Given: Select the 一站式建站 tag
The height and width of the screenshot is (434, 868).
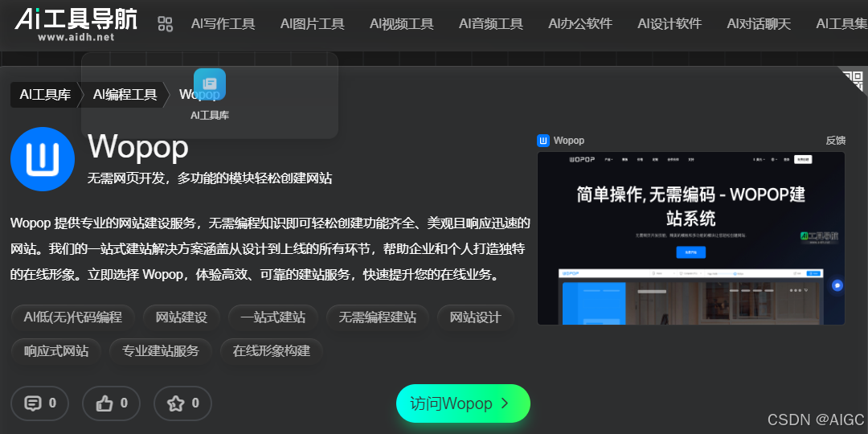Looking at the screenshot, I should click(273, 317).
